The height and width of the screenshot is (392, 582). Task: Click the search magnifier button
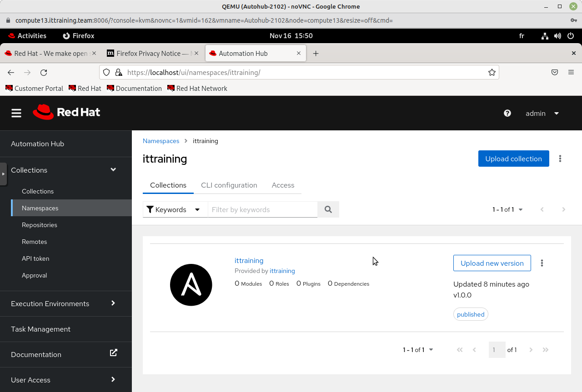(x=328, y=209)
